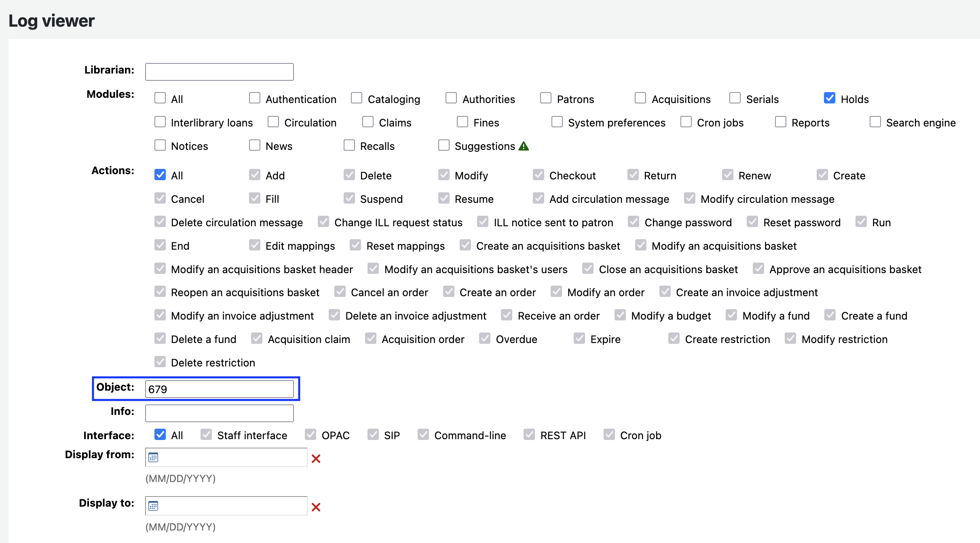This screenshot has height=543, width=980.
Task: Tick the Modules All checkbox
Action: point(160,98)
